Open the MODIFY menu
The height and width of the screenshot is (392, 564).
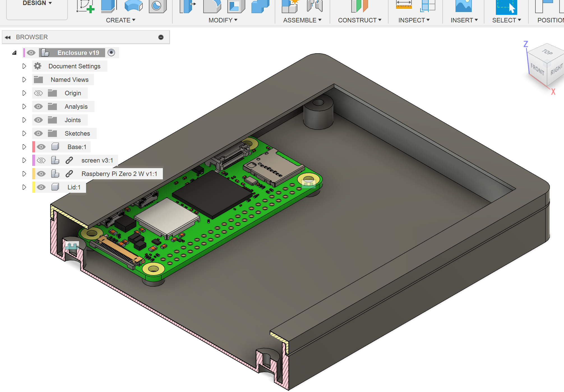coord(223,20)
